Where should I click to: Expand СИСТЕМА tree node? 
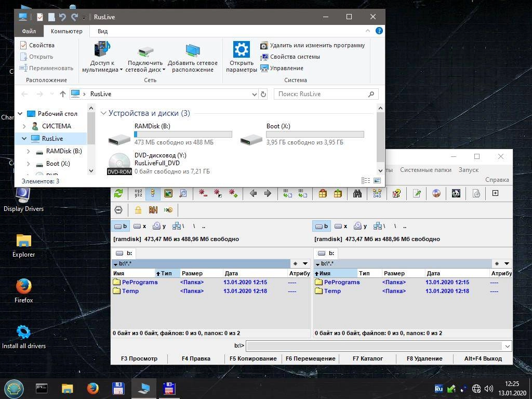click(x=24, y=126)
